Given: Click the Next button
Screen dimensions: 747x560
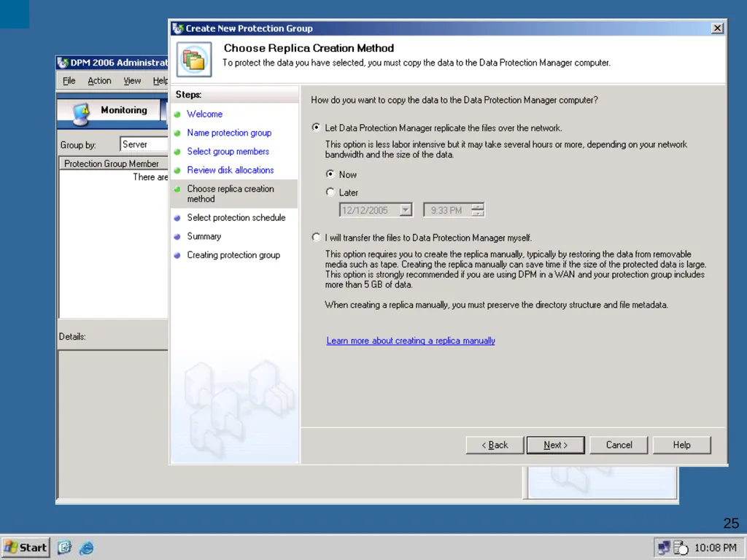Looking at the screenshot, I should click(555, 445).
